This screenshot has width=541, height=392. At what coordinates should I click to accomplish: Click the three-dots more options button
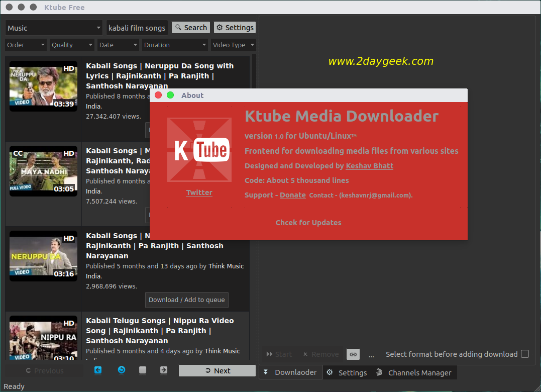click(371, 355)
